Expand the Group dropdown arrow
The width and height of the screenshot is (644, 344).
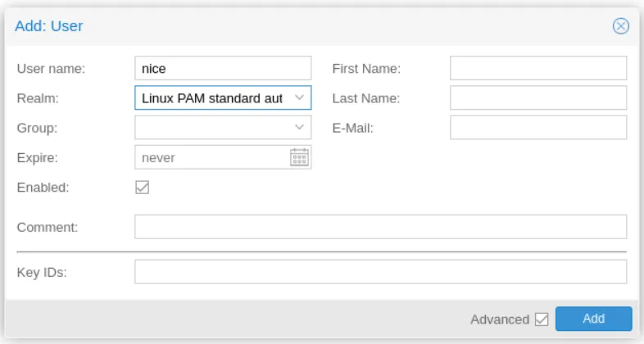(x=299, y=128)
